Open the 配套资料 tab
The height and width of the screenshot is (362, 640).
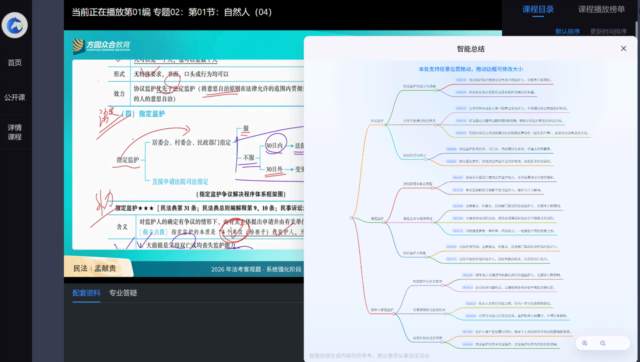[86, 293]
